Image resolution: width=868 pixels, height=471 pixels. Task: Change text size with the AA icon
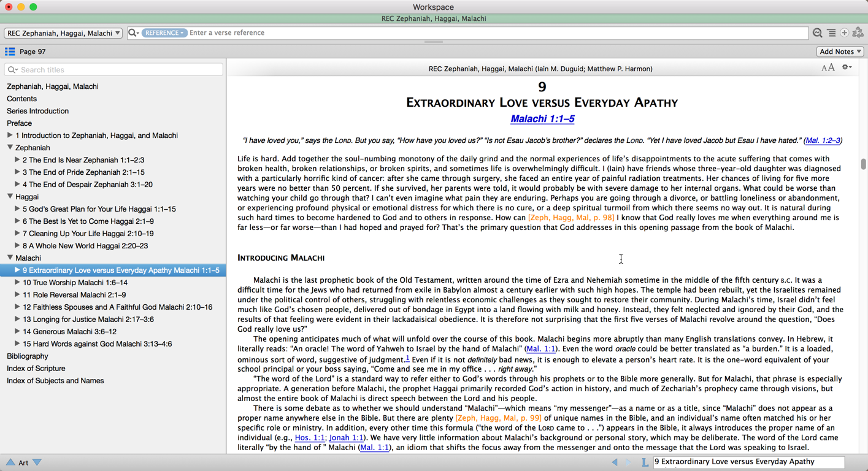(828, 67)
